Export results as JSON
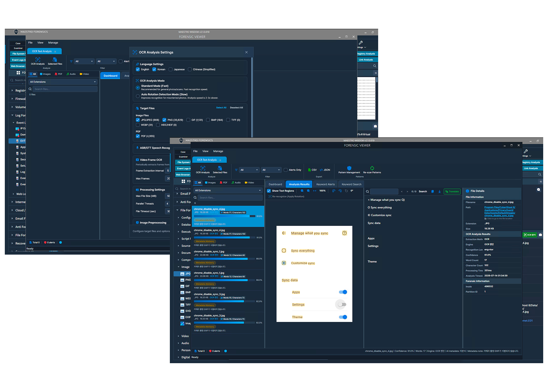The width and height of the screenshot is (548, 392). [x=325, y=170]
